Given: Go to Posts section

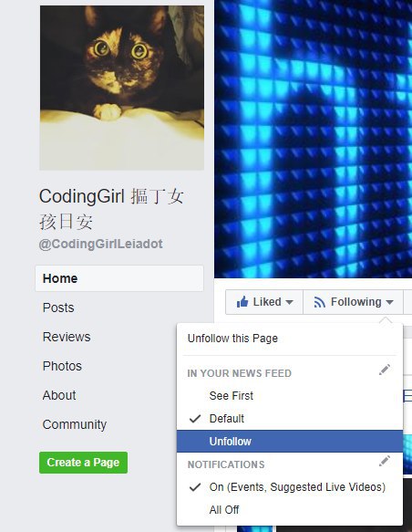Looking at the screenshot, I should (x=58, y=308).
